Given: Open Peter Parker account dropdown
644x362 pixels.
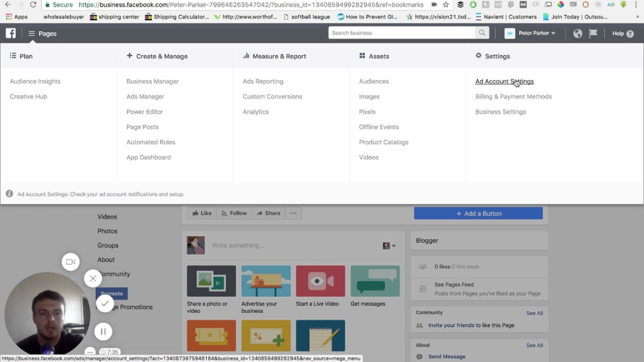Looking at the screenshot, I should [530, 33].
